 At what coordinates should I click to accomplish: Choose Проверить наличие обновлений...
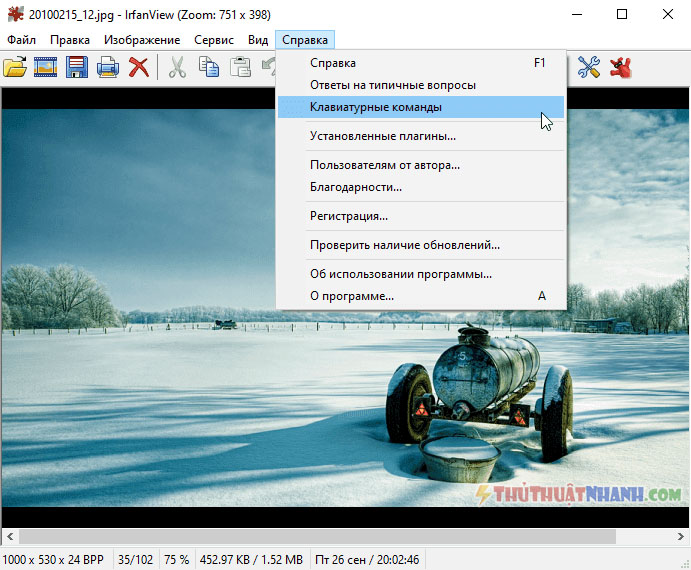point(421,245)
